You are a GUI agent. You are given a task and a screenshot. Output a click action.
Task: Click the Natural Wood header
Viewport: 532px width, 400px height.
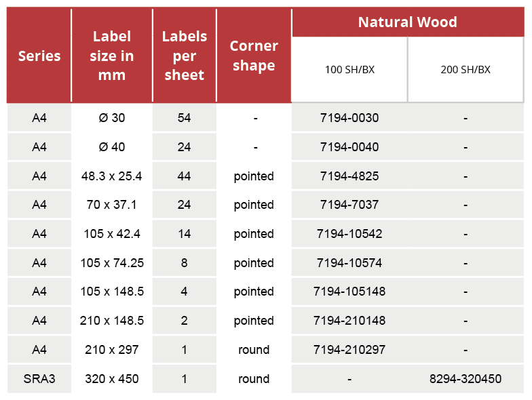[407, 22]
